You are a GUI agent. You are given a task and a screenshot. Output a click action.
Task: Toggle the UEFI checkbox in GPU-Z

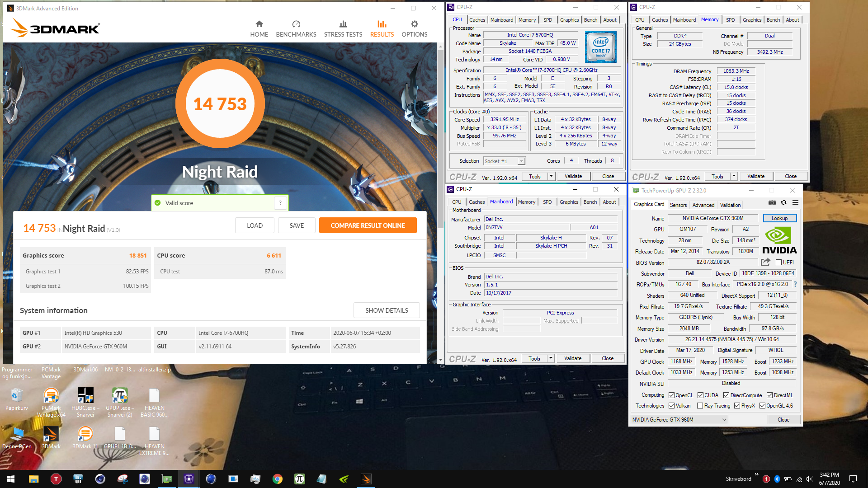778,262
